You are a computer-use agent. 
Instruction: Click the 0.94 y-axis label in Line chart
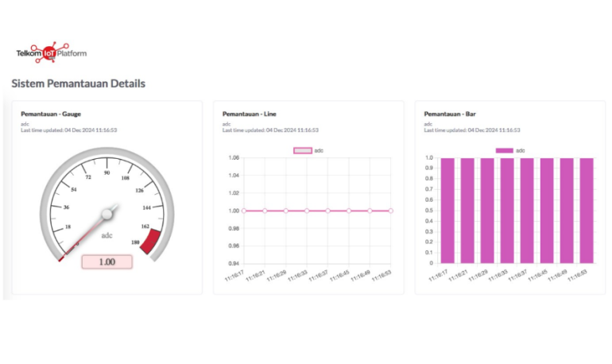234,263
